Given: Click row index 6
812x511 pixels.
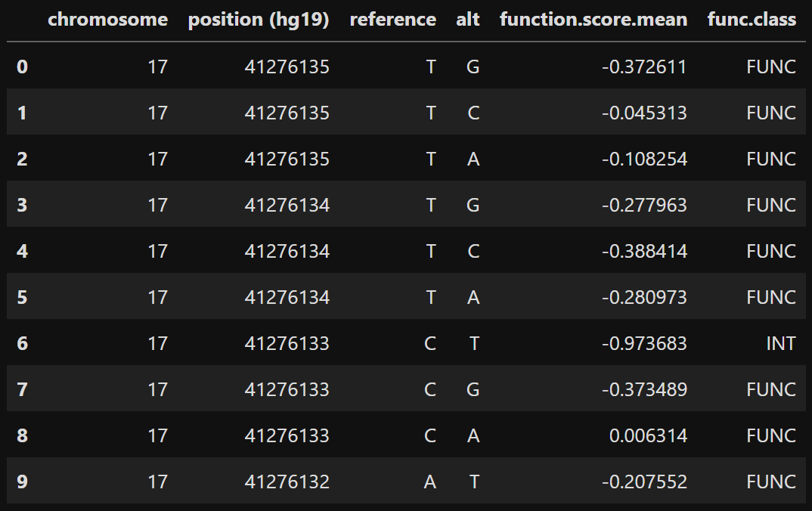Looking at the screenshot, I should [22, 343].
